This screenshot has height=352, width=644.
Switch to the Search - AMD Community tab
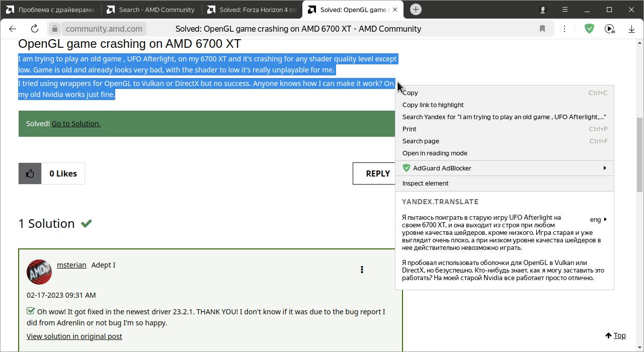point(151,10)
